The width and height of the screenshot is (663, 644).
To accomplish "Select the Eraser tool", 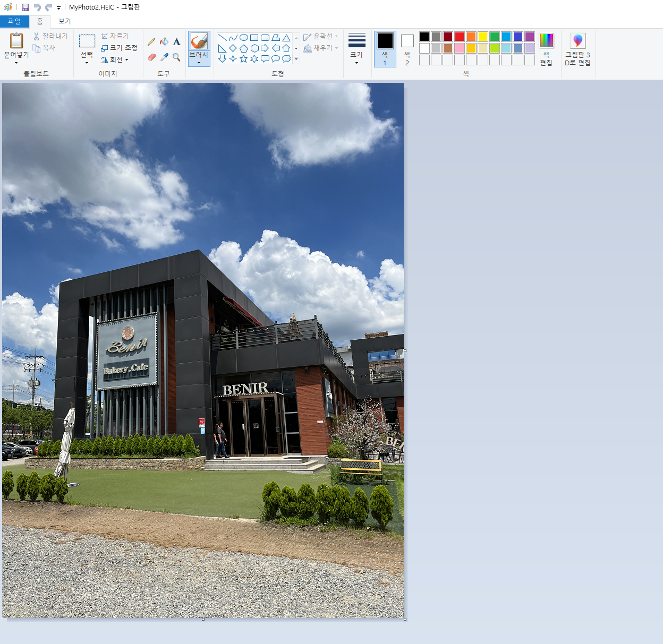I will pos(152,57).
